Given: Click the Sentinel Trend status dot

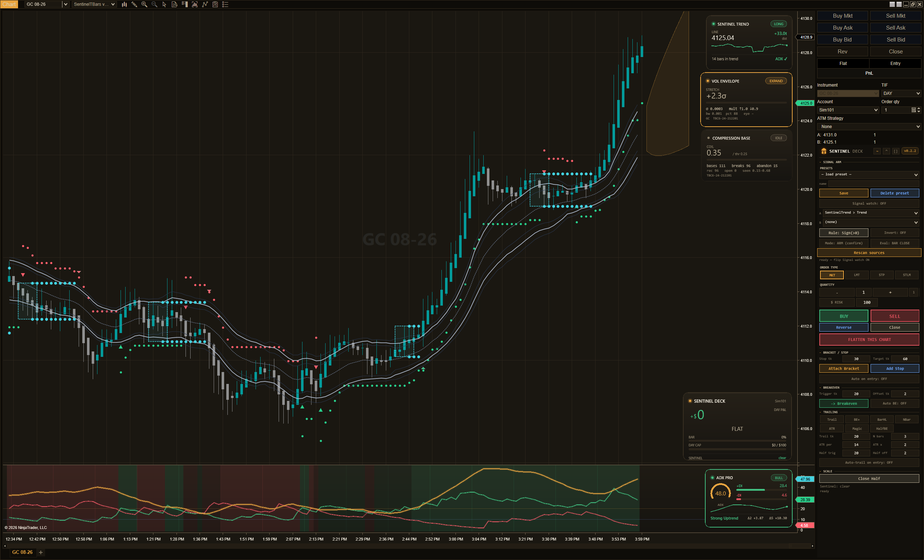Looking at the screenshot, I should 713,24.
